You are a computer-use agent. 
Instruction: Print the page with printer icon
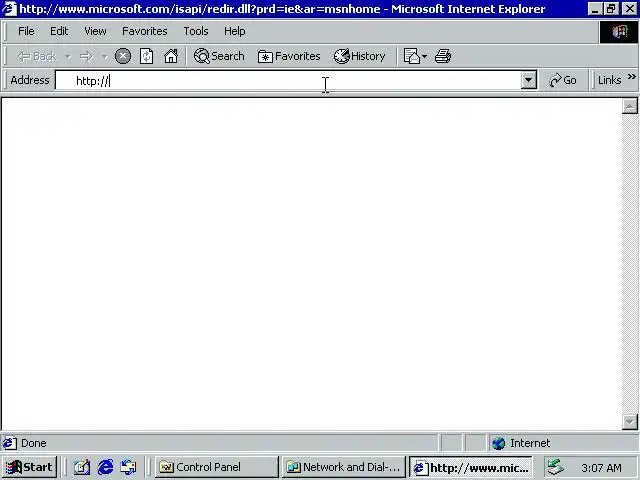(x=443, y=56)
